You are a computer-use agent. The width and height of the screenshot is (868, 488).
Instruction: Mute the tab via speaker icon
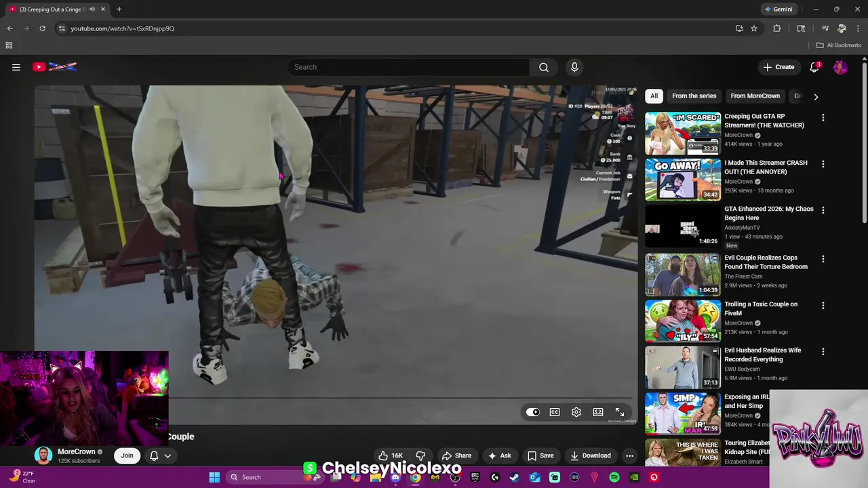(92, 9)
